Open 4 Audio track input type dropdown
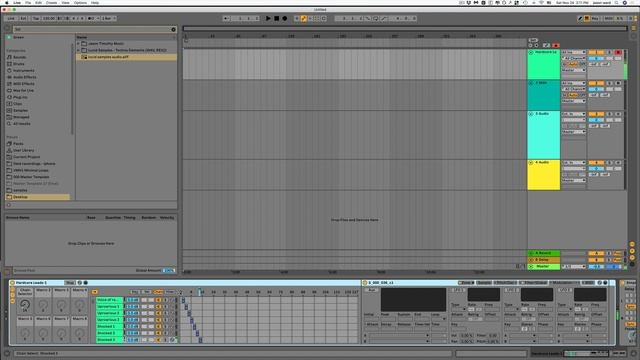 [573, 163]
